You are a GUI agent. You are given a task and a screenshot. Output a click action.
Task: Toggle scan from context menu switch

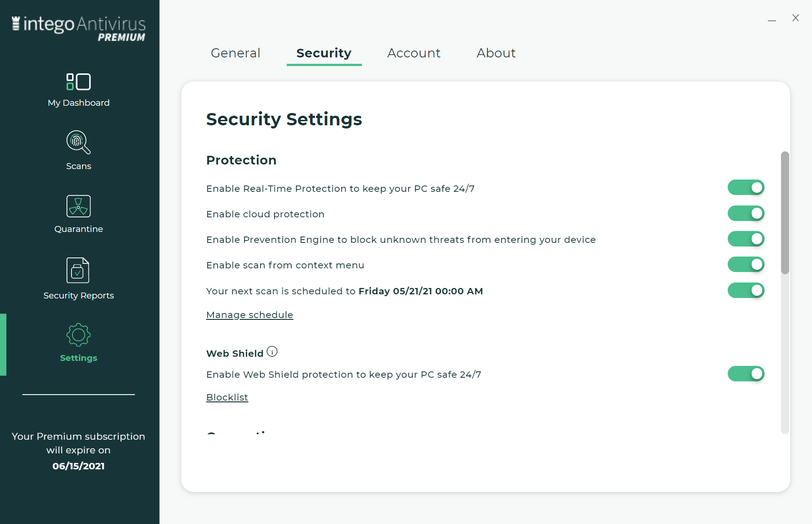coord(746,264)
